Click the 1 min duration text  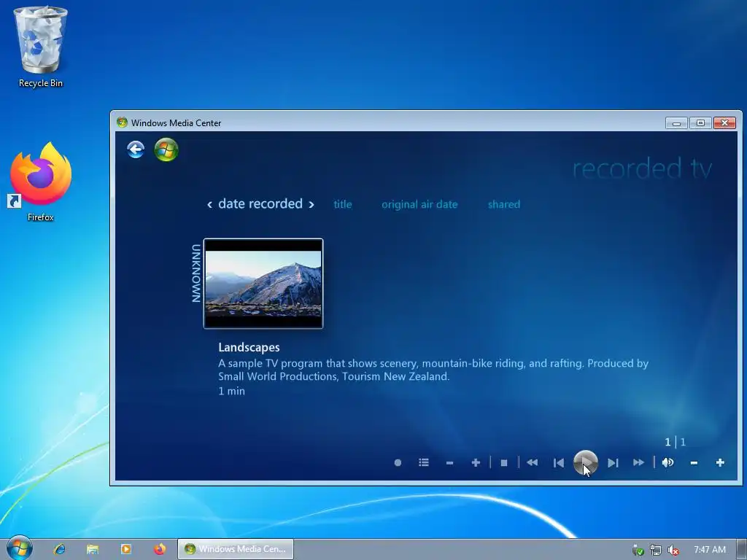click(231, 391)
